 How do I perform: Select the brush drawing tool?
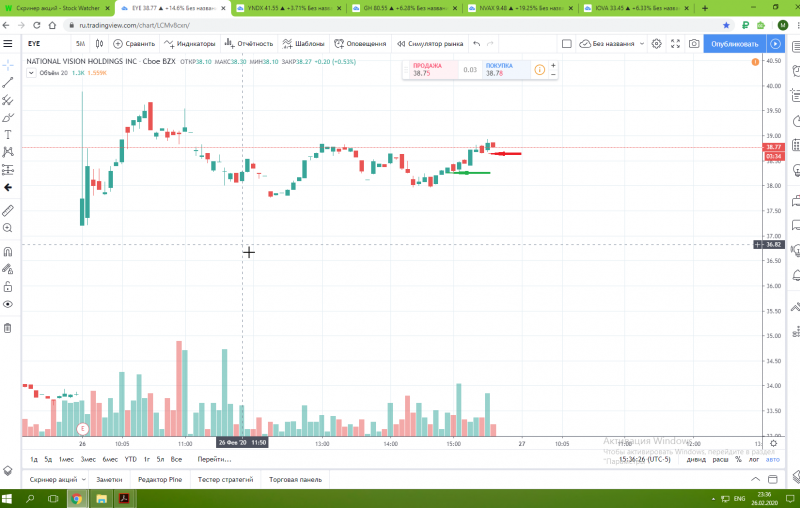(x=8, y=118)
